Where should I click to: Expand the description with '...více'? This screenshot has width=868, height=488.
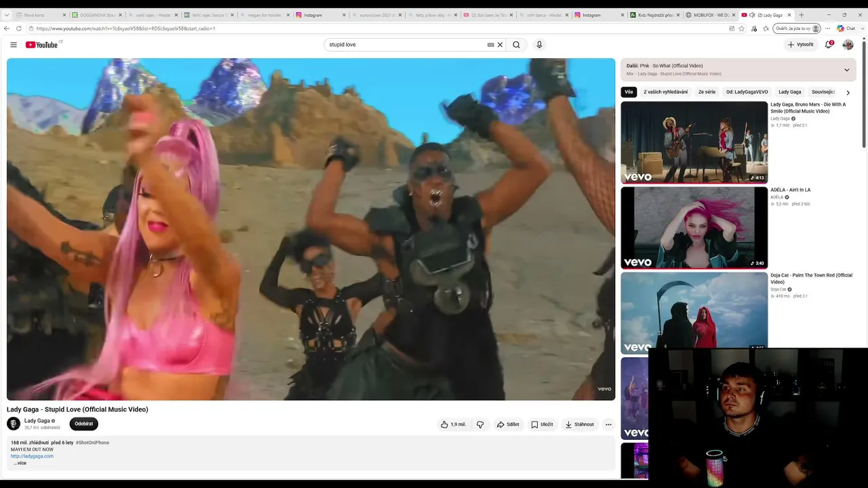pos(20,463)
